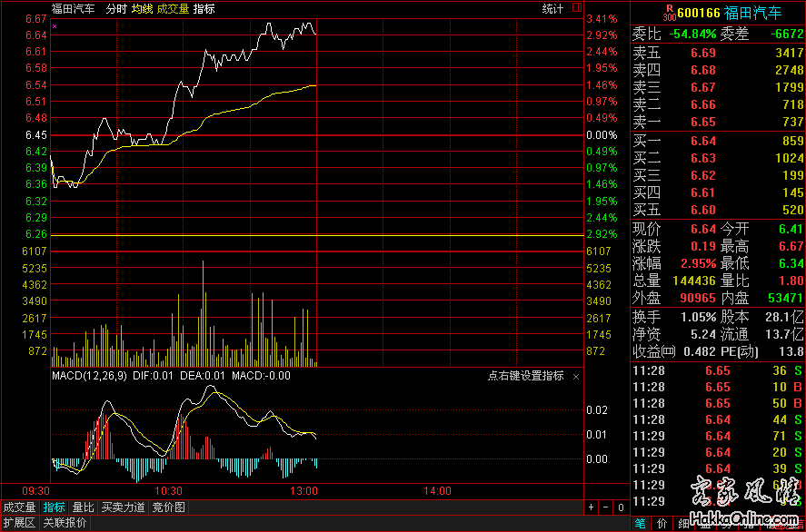Click the stock code 600166
This screenshot has width=806, height=532.
[x=699, y=13]
